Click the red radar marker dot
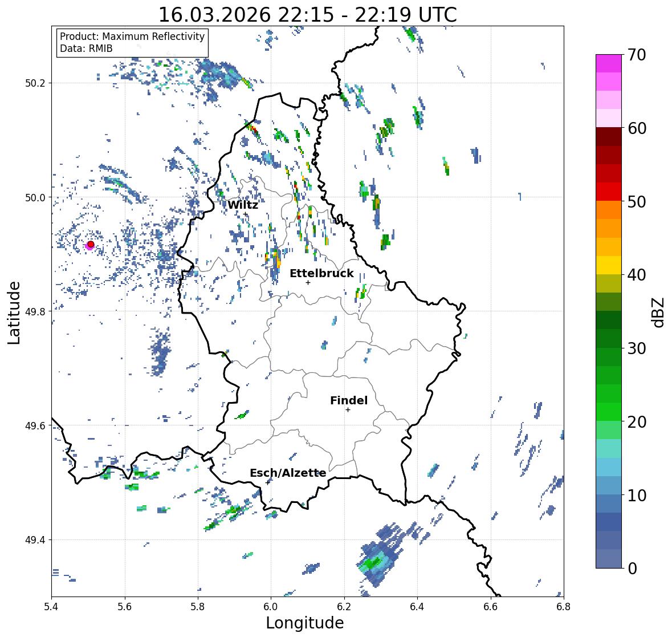The height and width of the screenshot is (637, 672). 91,244
